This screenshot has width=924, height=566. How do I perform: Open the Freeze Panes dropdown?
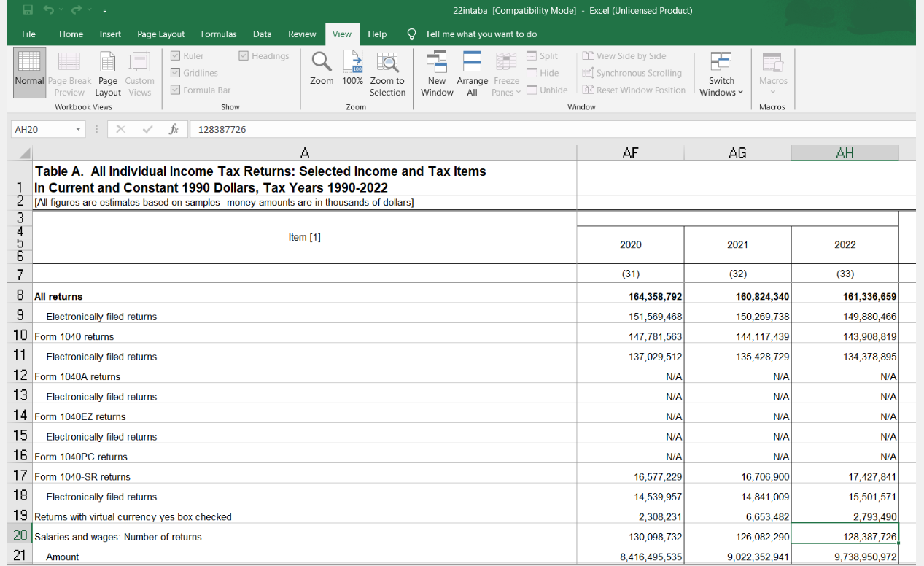pos(506,73)
